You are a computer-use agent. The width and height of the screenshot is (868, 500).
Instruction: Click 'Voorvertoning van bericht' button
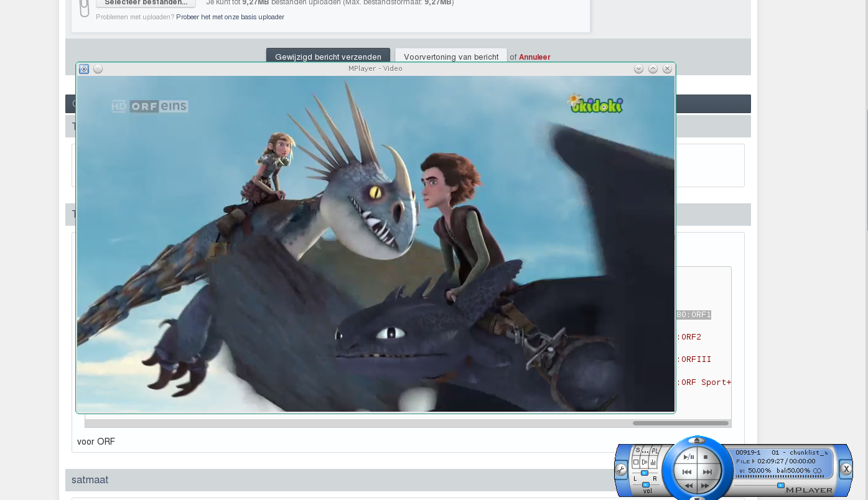tap(450, 57)
